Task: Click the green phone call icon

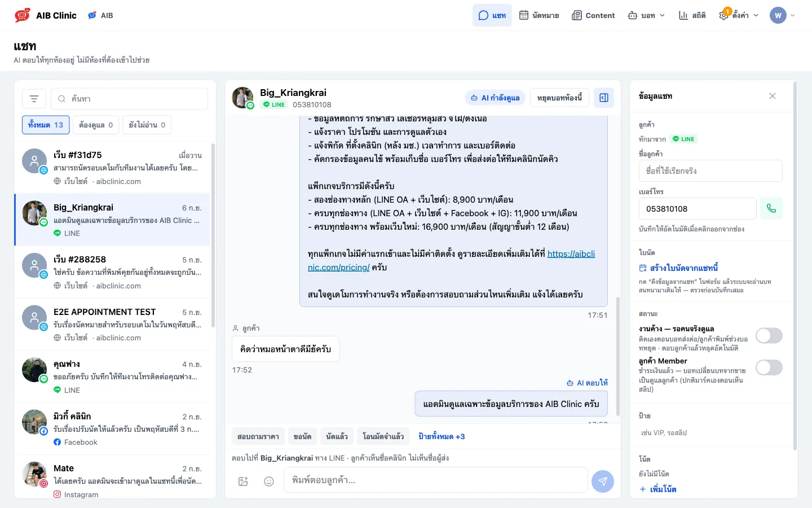Action: point(771,208)
